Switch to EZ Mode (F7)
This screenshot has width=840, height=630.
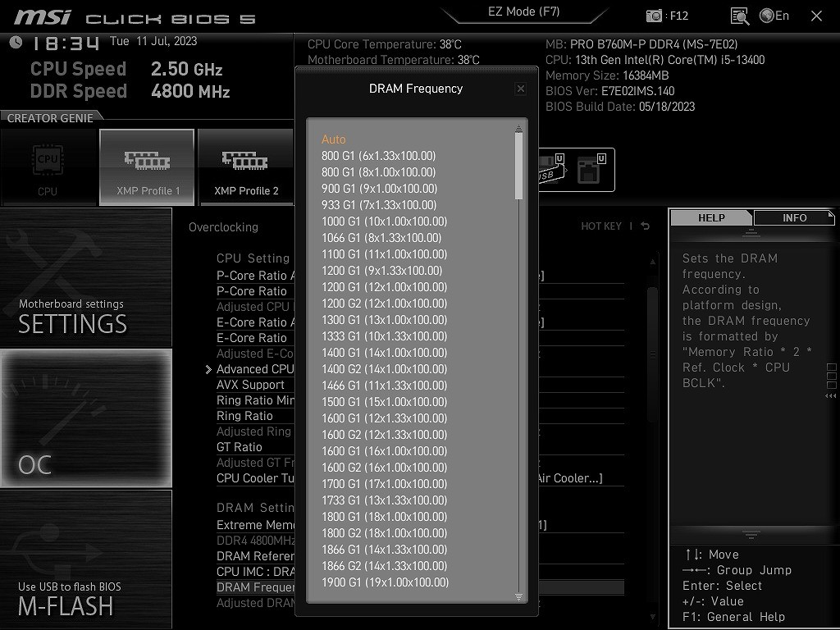[524, 11]
